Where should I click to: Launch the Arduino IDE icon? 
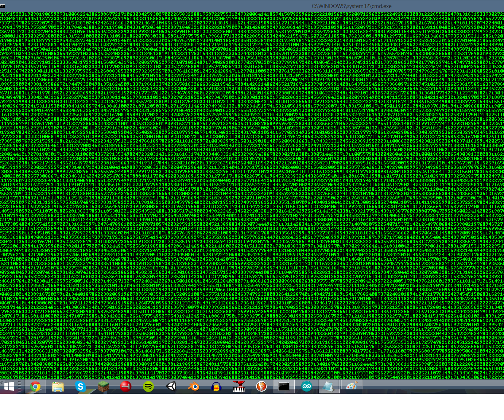coord(307,387)
